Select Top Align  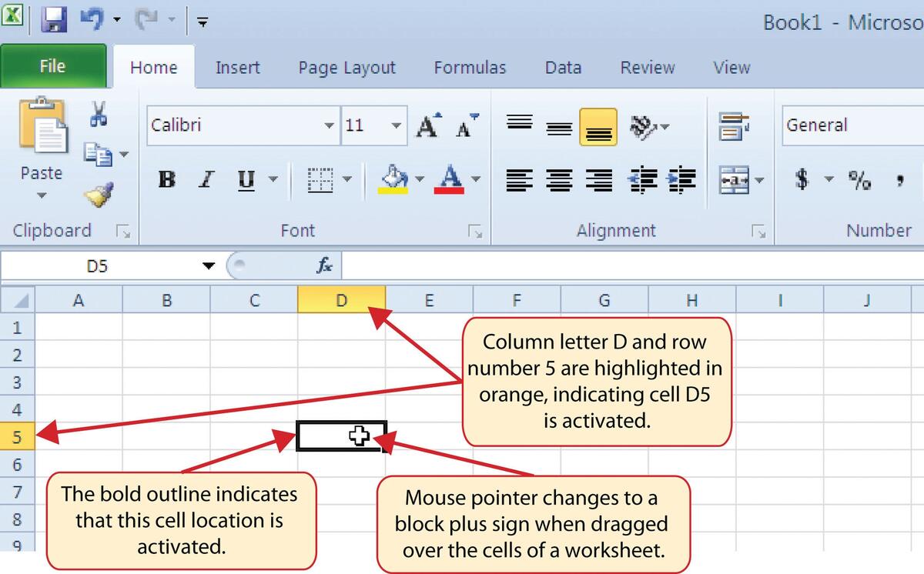521,123
